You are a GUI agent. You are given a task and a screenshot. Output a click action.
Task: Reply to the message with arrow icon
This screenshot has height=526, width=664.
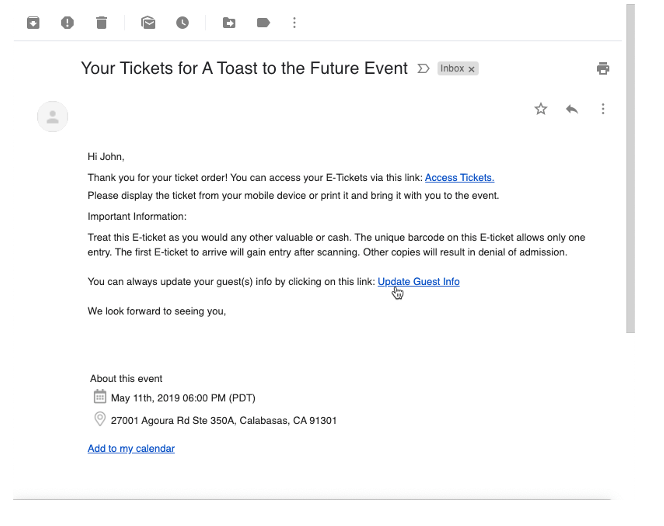pos(572,109)
